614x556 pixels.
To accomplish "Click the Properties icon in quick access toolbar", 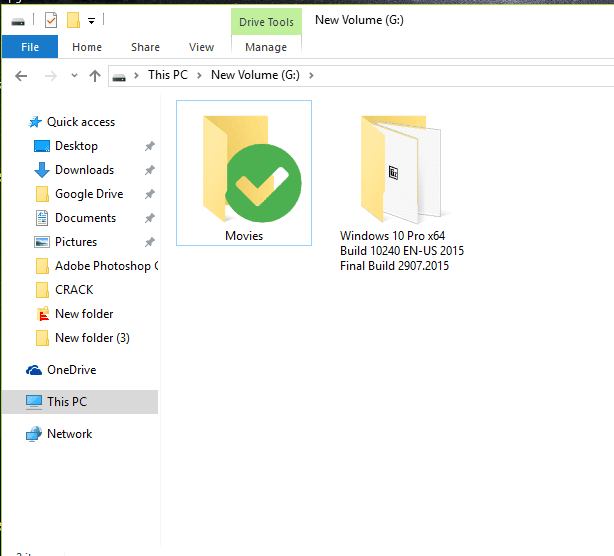I will [51, 20].
